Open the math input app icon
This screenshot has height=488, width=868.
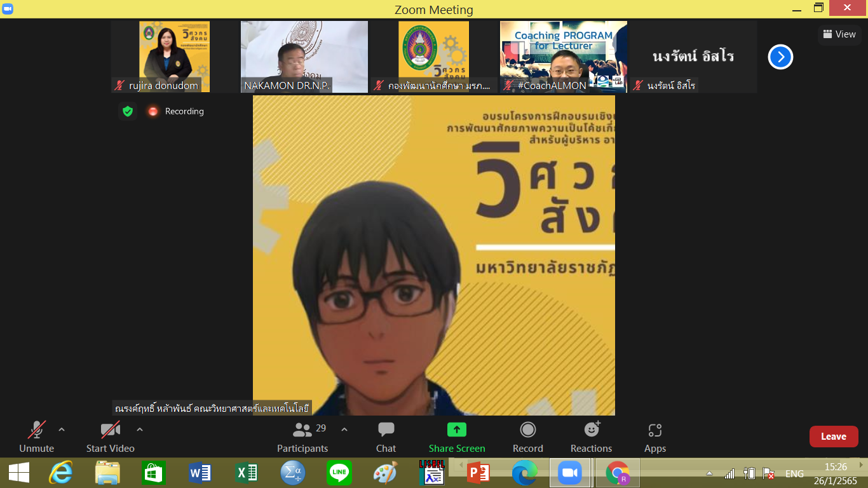point(293,473)
